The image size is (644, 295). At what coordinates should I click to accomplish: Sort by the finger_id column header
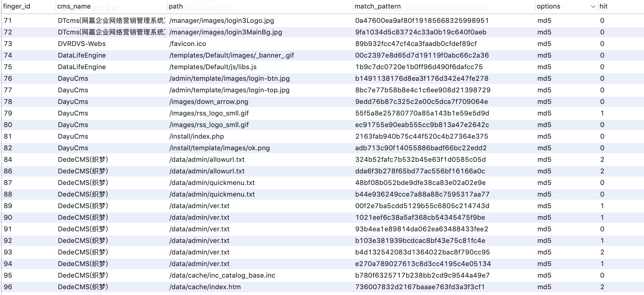click(x=17, y=6)
